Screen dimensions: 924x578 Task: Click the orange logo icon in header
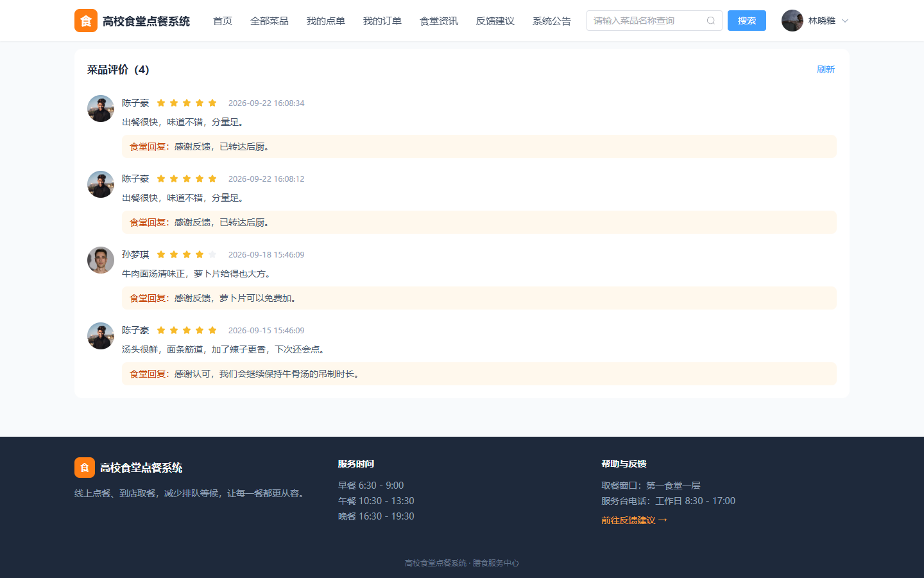coord(86,21)
